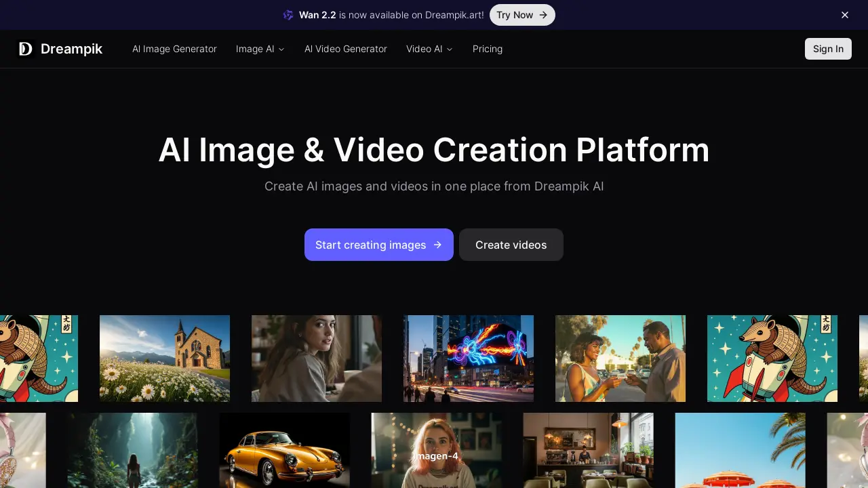Open the golden vintage car thumbnail

tap(284, 451)
